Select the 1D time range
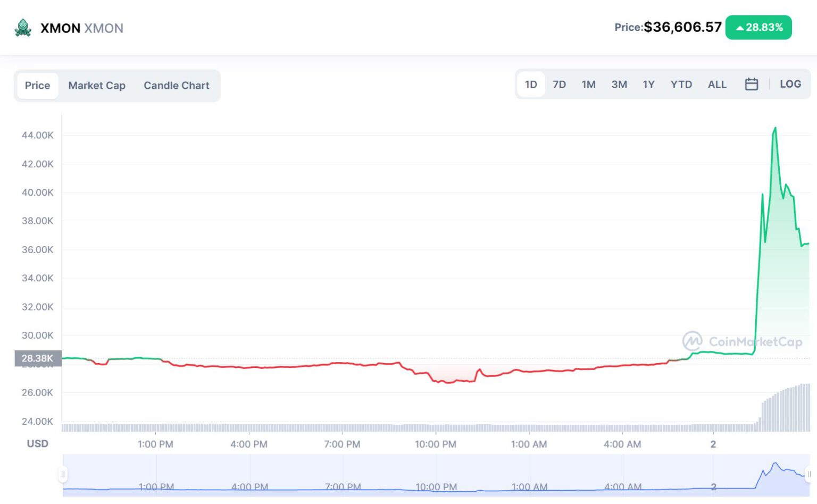 [x=530, y=85]
